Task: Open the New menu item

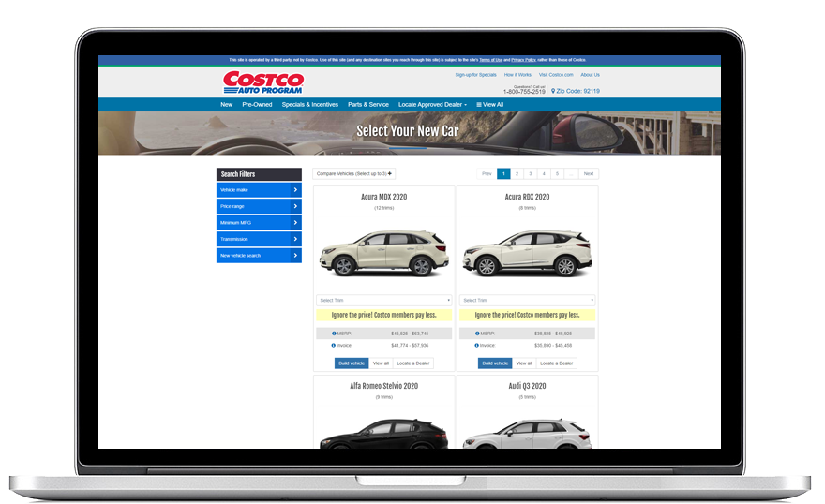Action: pyautogui.click(x=226, y=105)
